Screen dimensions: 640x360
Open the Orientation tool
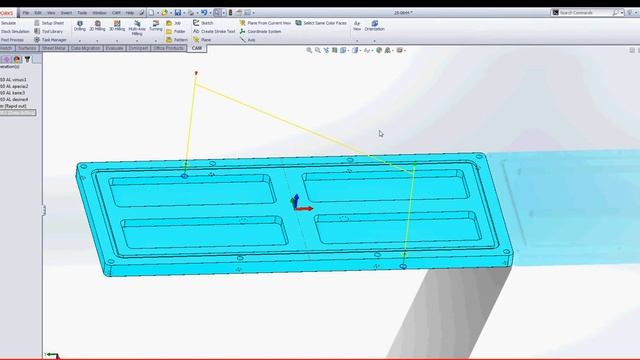374,26
